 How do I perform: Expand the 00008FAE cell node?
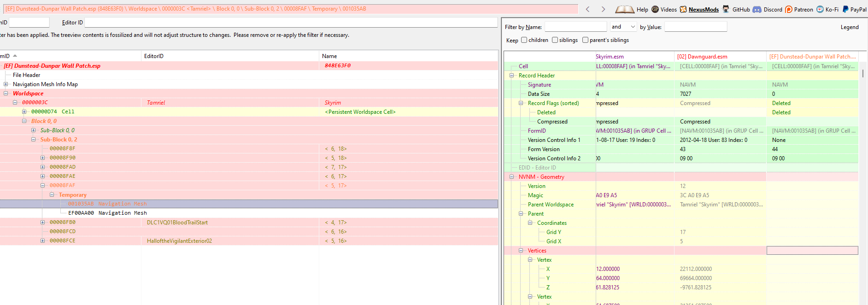pyautogui.click(x=43, y=176)
